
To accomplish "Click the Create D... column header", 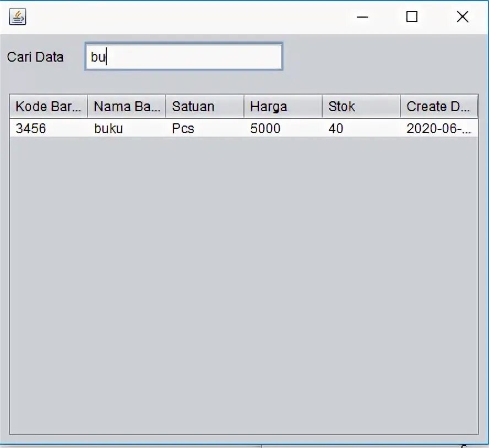I will click(x=439, y=106).
